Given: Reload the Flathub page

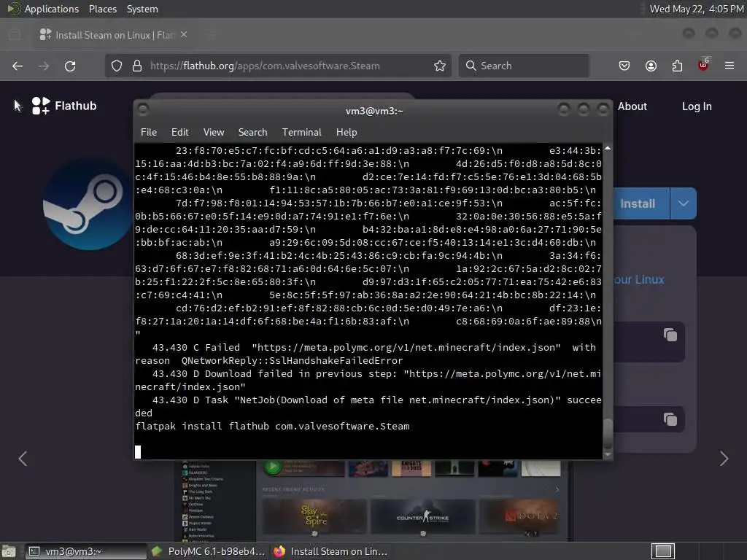Looking at the screenshot, I should click(x=70, y=66).
